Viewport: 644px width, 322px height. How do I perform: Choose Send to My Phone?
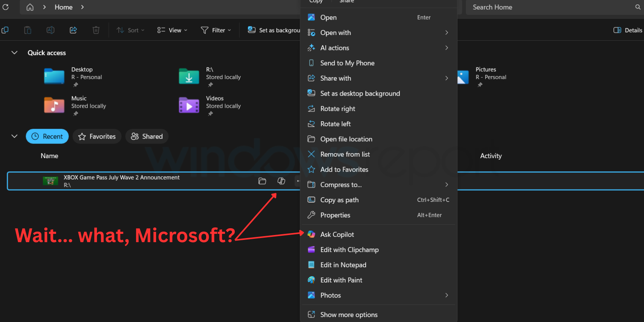click(378, 63)
